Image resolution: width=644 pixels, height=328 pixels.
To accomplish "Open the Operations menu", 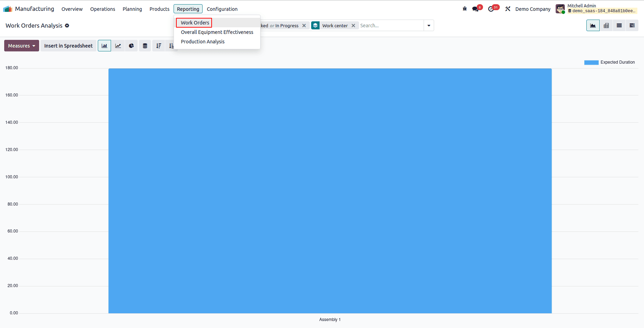I will click(x=103, y=9).
